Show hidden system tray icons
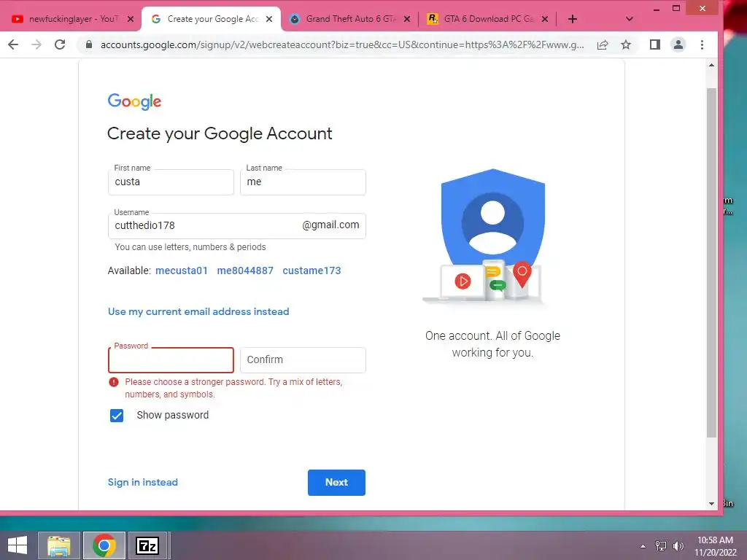747x560 pixels. coord(643,546)
